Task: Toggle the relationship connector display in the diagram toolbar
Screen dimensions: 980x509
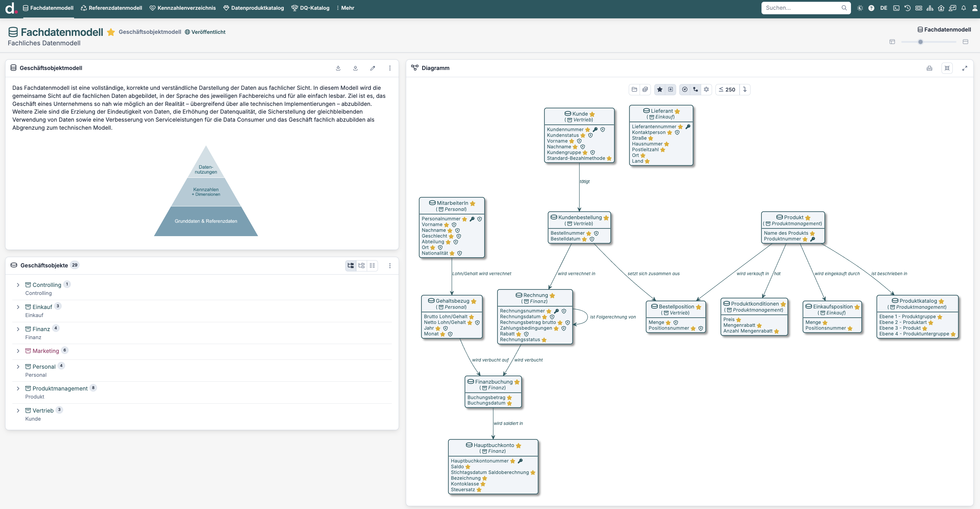Action: coord(695,89)
